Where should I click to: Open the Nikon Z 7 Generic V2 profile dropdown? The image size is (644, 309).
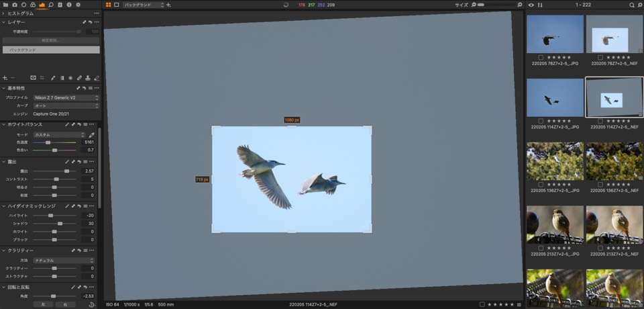pos(66,98)
